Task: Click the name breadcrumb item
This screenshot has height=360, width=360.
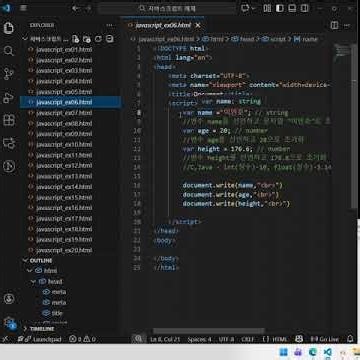Action: coord(306,39)
